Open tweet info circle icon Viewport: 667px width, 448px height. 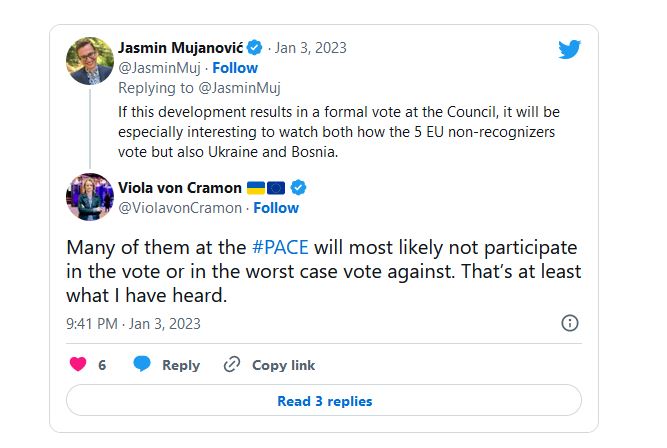(x=570, y=323)
